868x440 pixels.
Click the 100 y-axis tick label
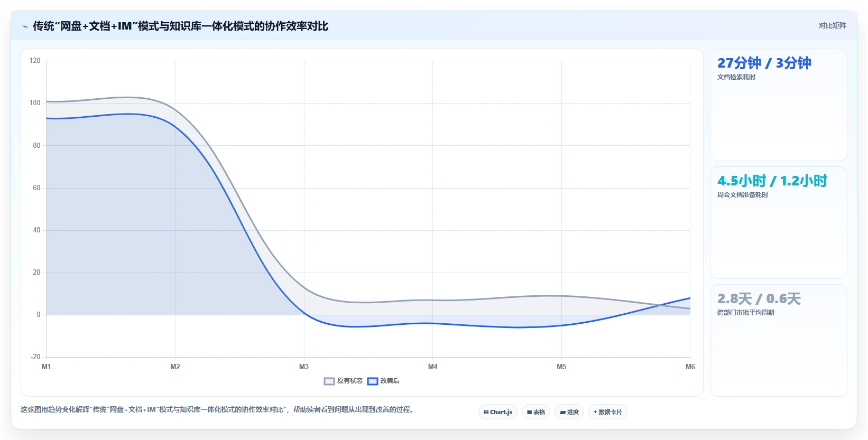pos(35,103)
